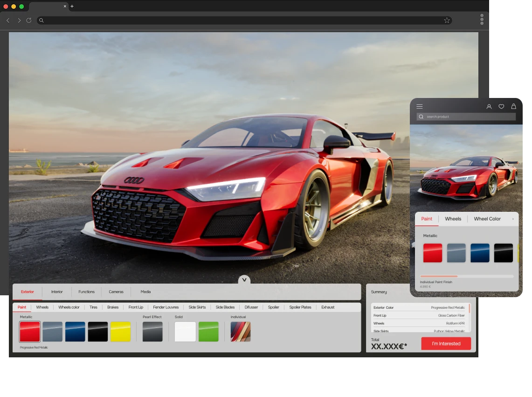Click the search product input field

[466, 117]
